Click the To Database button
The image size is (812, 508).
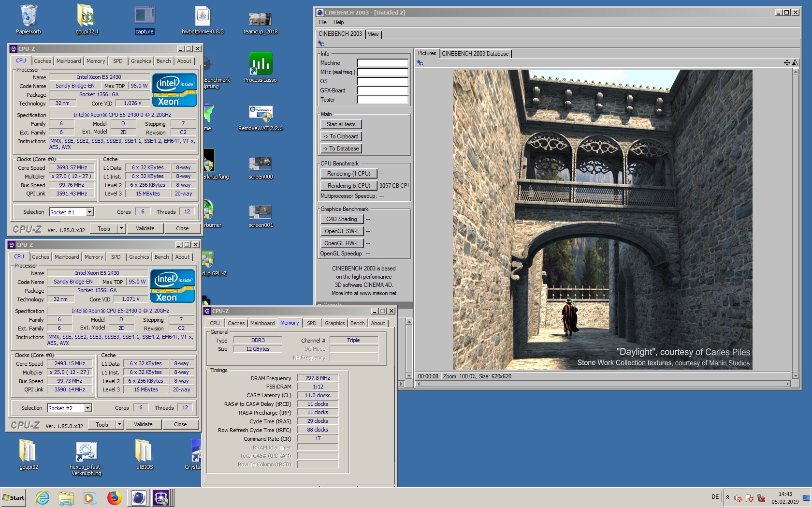point(341,149)
